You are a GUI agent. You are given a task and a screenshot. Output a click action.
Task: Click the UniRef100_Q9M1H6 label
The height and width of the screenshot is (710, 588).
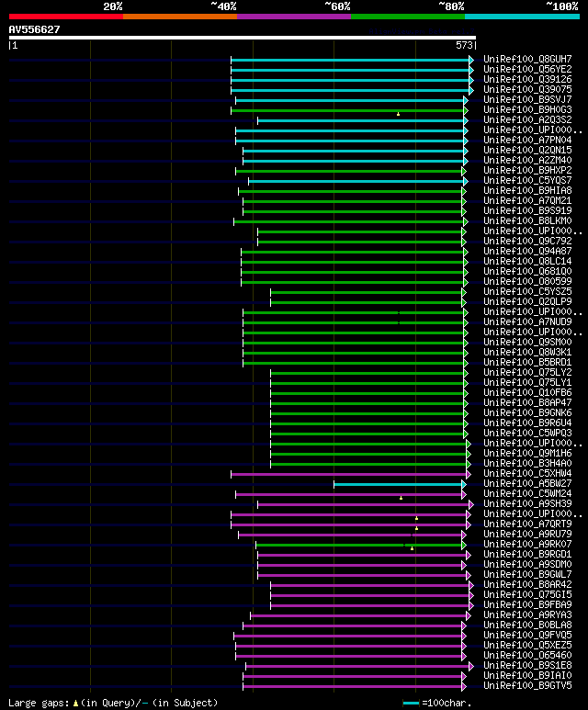(527, 453)
